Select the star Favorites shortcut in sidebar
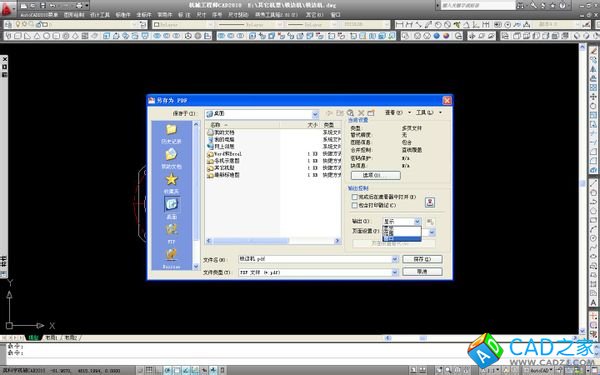The width and height of the screenshot is (600, 375). 171,182
